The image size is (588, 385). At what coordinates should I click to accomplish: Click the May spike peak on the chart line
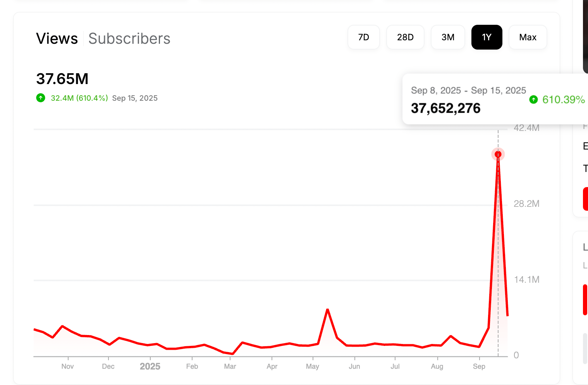point(328,309)
